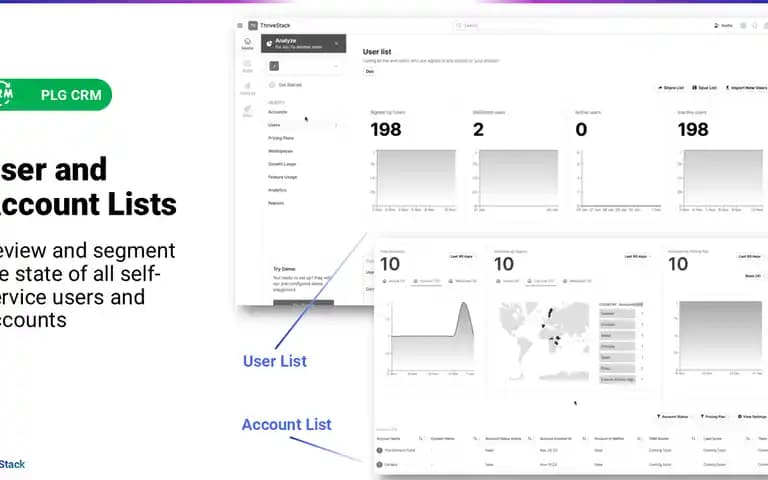Open the hamburger menu beside ThriveStack logo
Image resolution: width=768 pixels, height=480 pixels.
tap(240, 25)
